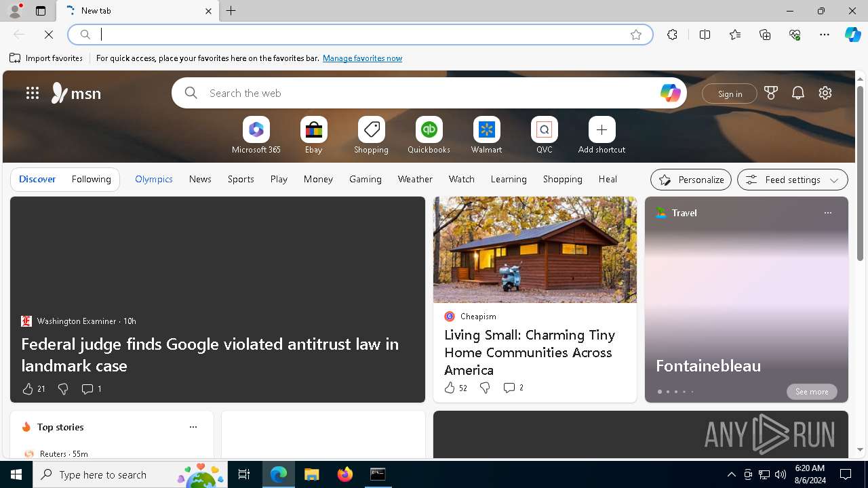Open the MSN app launcher grid
Screen dimensions: 868x488
[33, 93]
